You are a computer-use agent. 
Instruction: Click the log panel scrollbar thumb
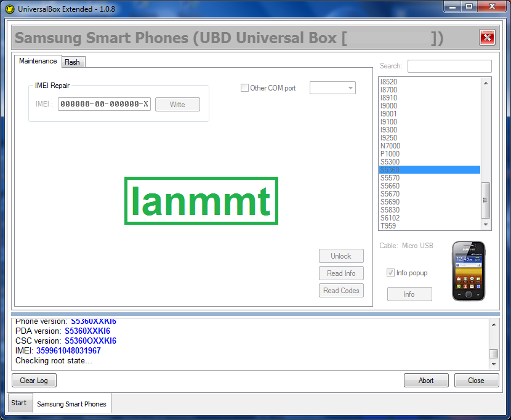[494, 354]
